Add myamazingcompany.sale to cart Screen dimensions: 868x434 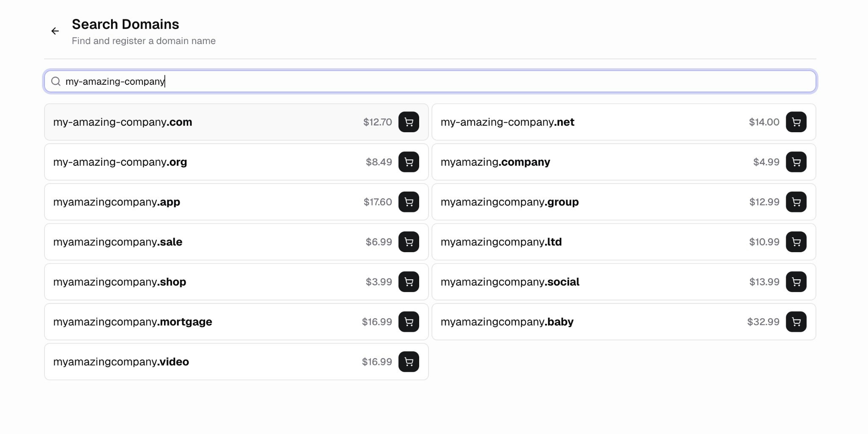[x=408, y=242]
